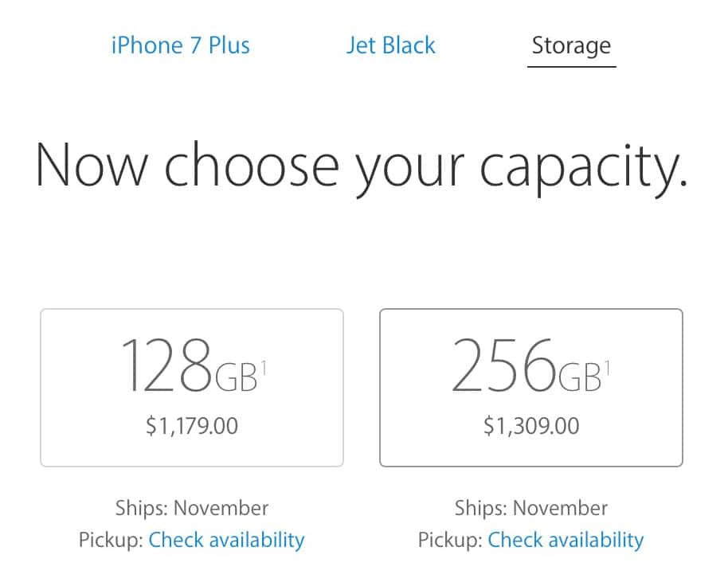Tap the large "128" number
The width and height of the screenshot is (728, 582).
(x=166, y=366)
